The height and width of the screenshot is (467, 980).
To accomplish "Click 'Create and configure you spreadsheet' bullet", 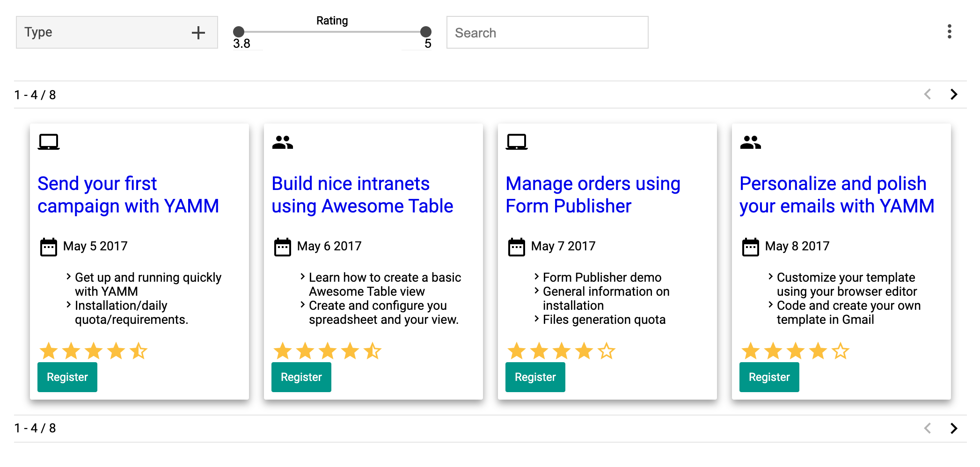I will coord(384,313).
